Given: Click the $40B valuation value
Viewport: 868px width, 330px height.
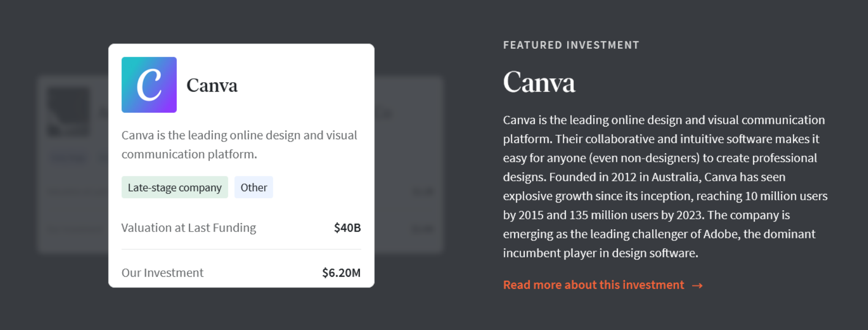Looking at the screenshot, I should [x=347, y=227].
